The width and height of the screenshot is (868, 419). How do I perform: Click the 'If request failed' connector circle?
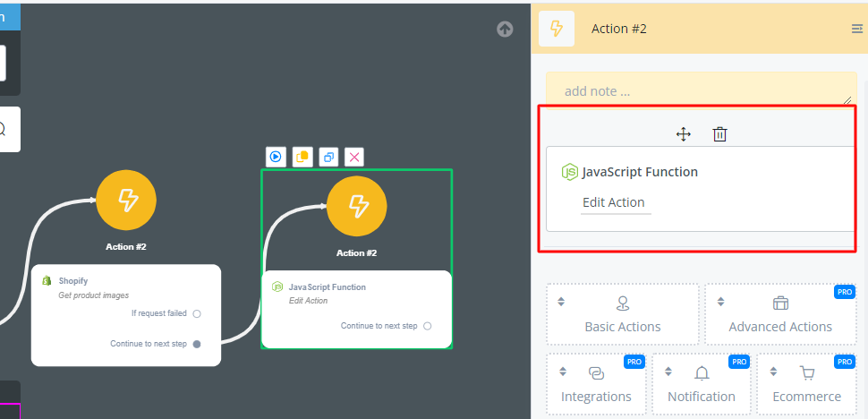point(197,313)
